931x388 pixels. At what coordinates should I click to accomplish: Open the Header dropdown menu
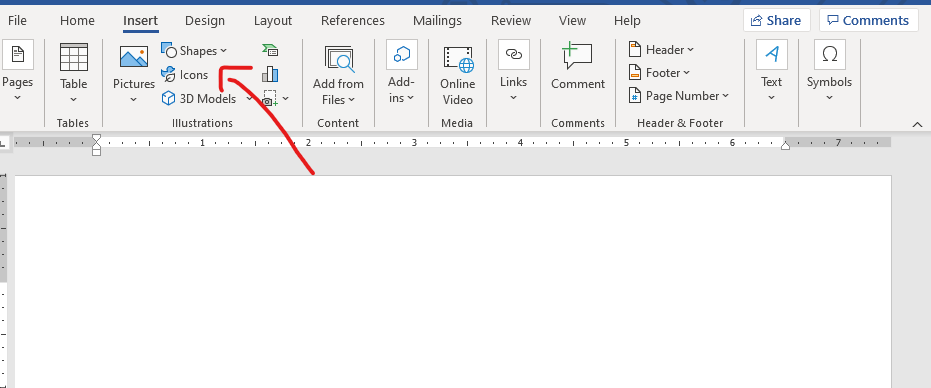pyautogui.click(x=691, y=50)
